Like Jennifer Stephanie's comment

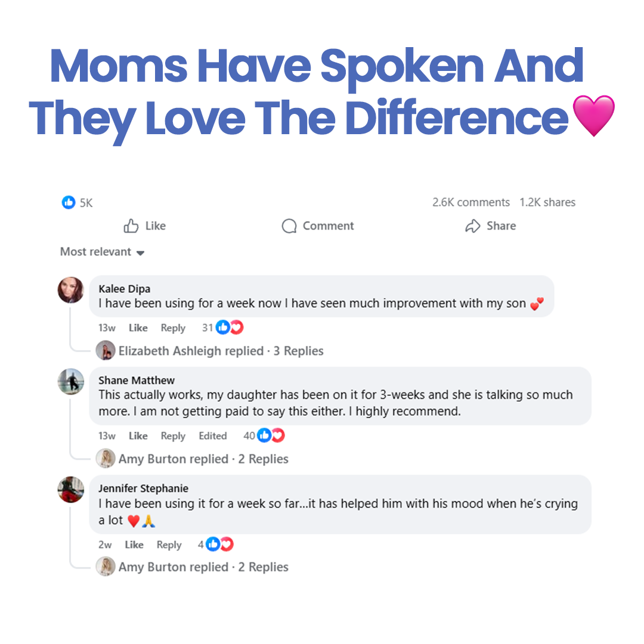click(134, 545)
